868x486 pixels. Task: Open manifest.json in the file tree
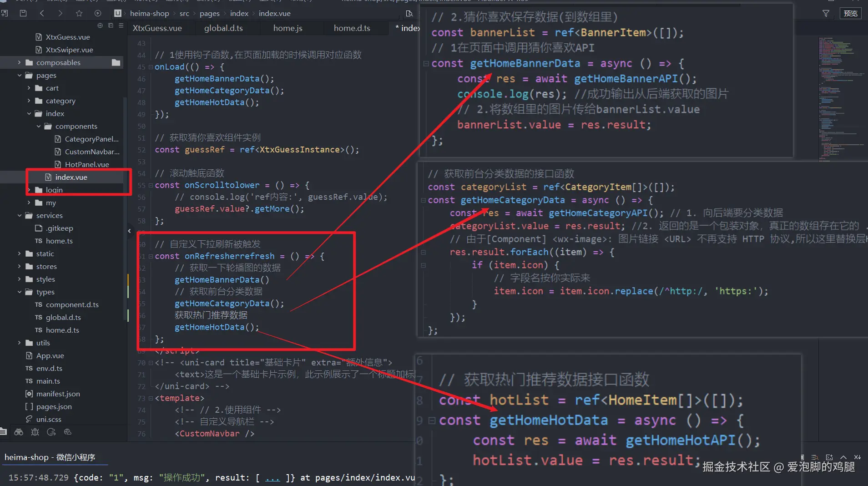(x=58, y=394)
